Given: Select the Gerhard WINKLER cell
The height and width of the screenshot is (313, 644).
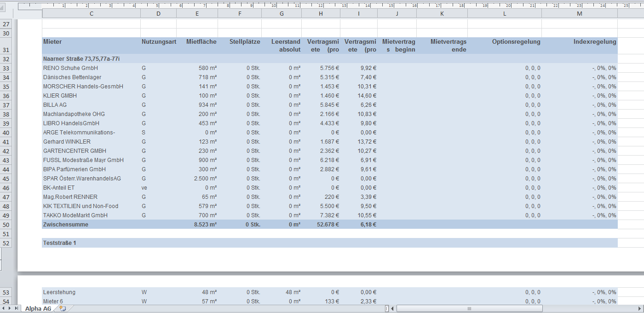Looking at the screenshot, I should tap(91, 142).
